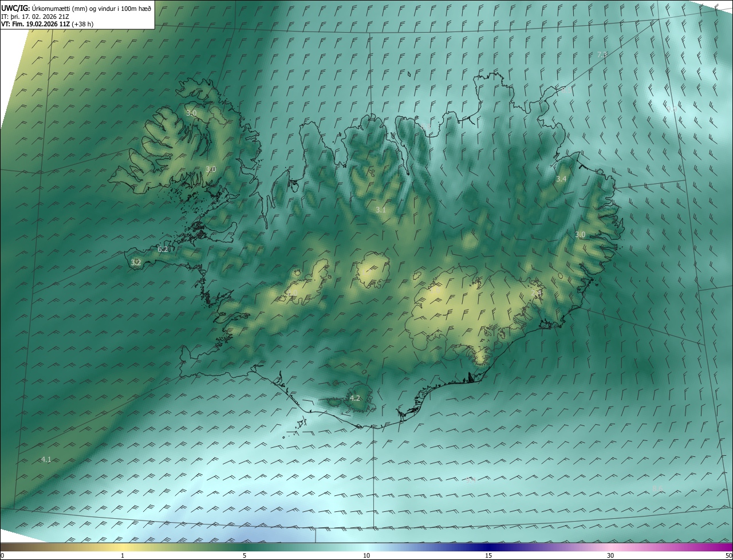Click the initial time "IT: þri. 17. 02. 2026 21Z"
733x560 pixels.
[36, 16]
